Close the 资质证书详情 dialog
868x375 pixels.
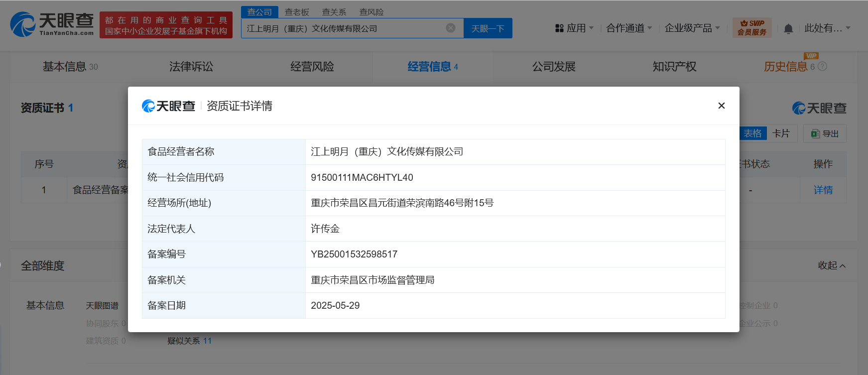[721, 106]
